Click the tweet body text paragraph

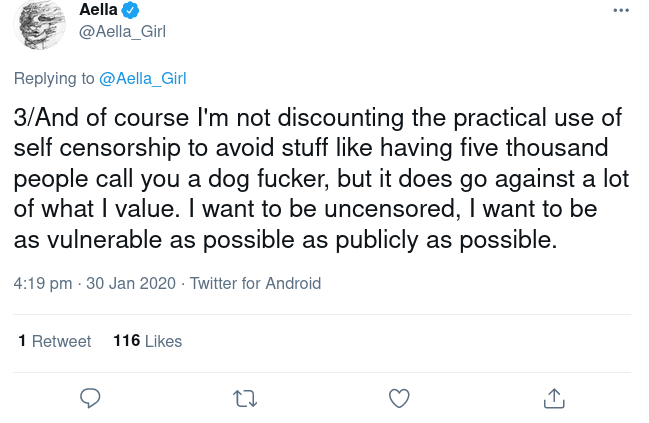click(x=318, y=179)
